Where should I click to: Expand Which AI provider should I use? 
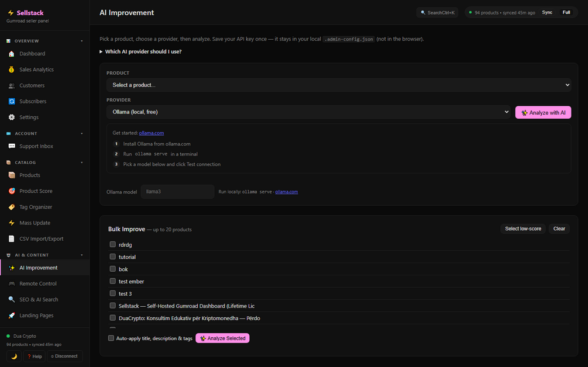pos(140,51)
